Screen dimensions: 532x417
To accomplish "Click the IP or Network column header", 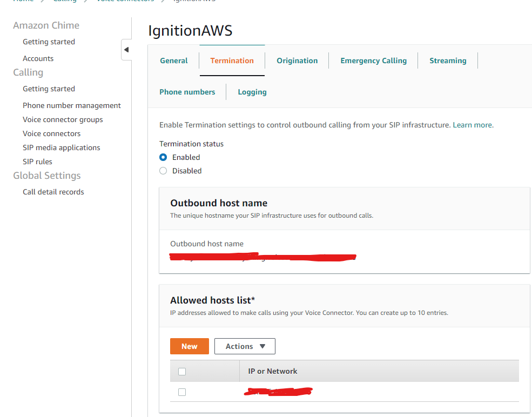I will click(x=272, y=371).
